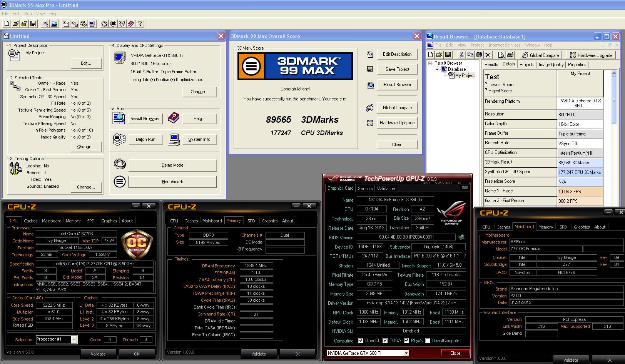Toggle PhysX checkbox in GPU-Z

pyautogui.click(x=406, y=341)
